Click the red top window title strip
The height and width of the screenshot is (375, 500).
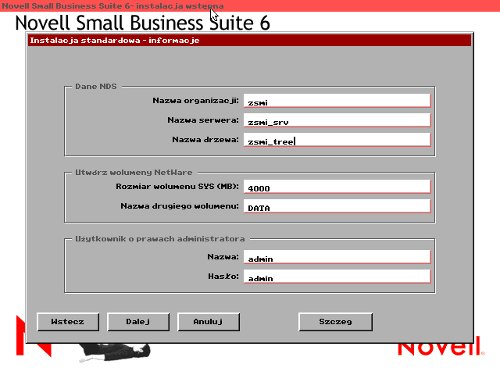[x=250, y=6]
